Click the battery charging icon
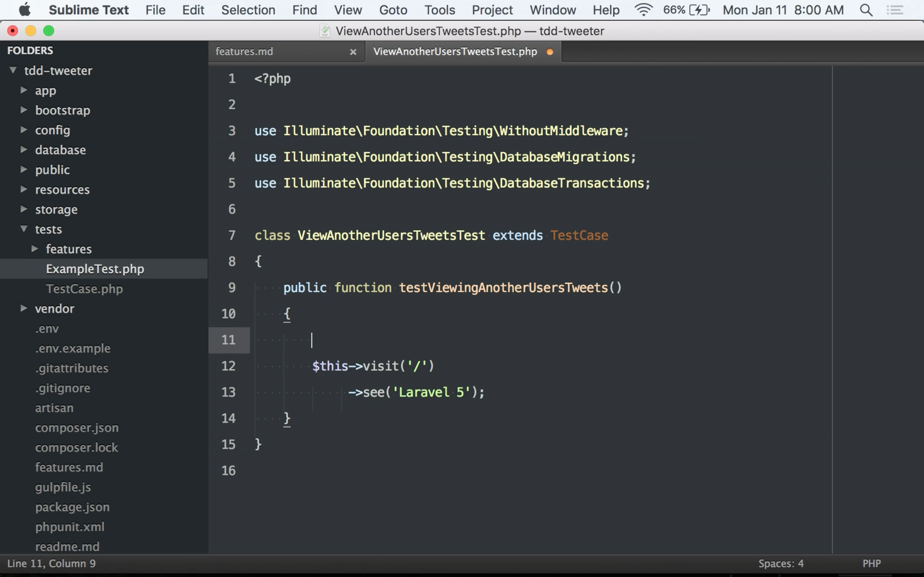This screenshot has height=577, width=924. (x=699, y=10)
